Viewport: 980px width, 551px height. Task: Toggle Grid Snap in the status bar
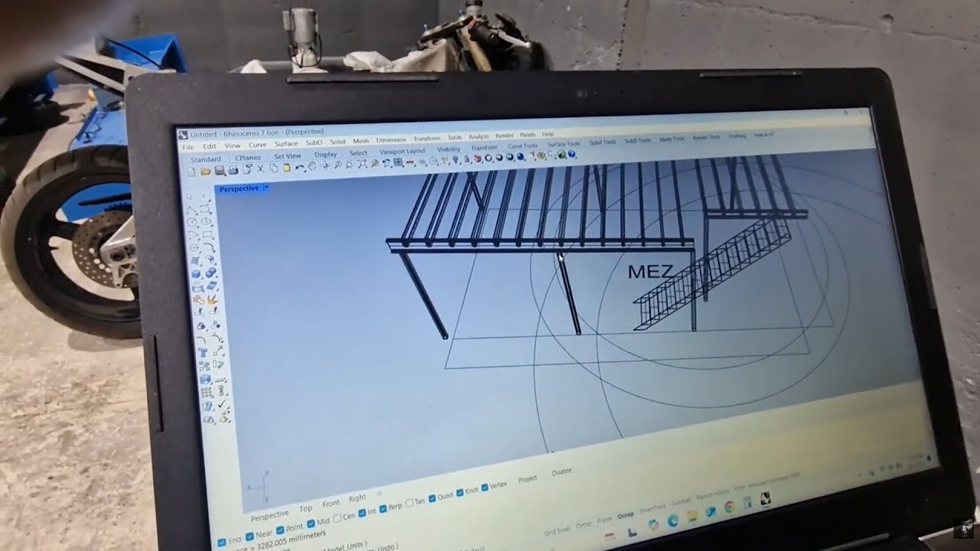[x=557, y=530]
